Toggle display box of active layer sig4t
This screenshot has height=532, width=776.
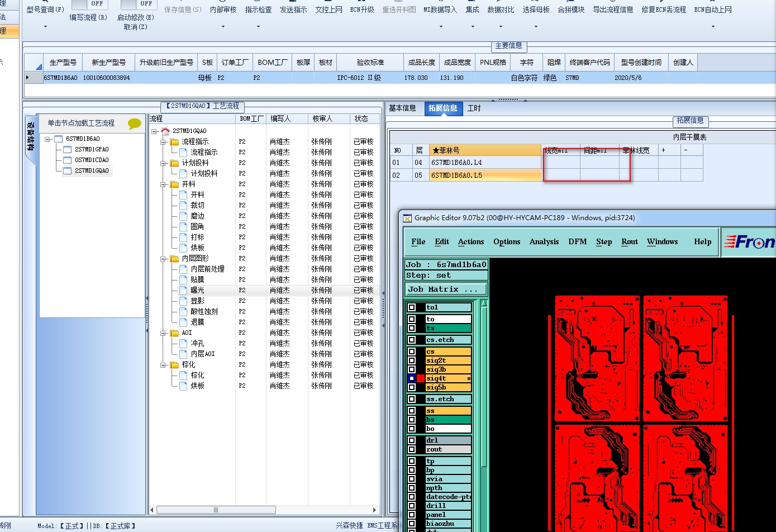pyautogui.click(x=412, y=378)
